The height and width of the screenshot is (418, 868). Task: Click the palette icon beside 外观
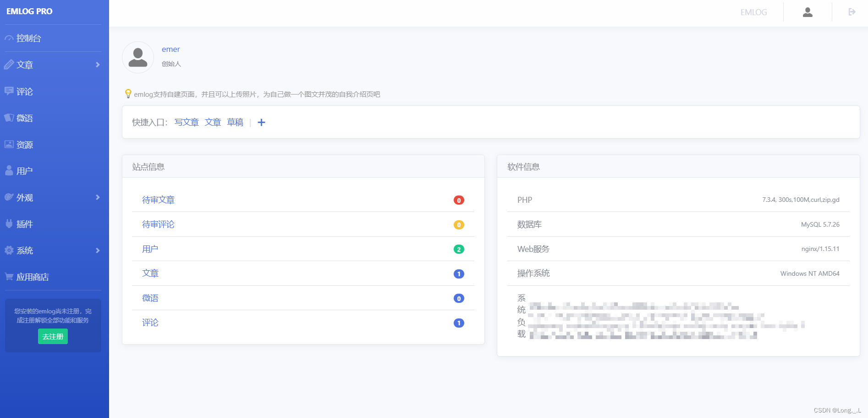9,197
